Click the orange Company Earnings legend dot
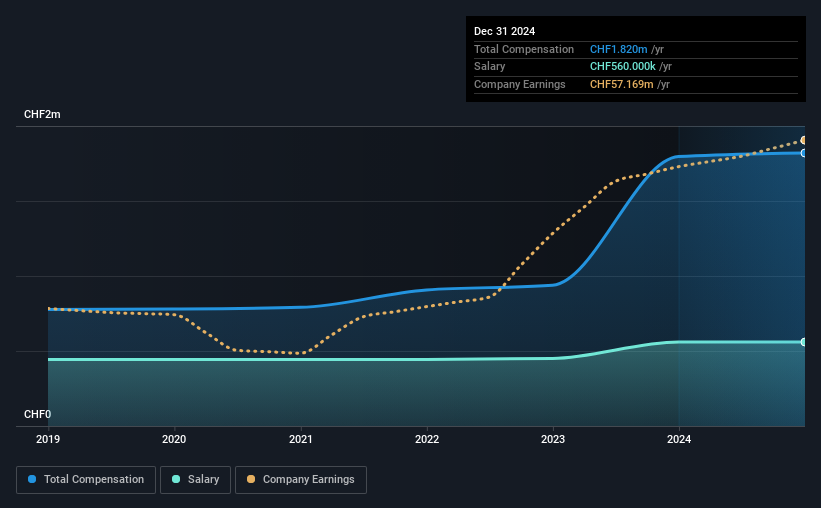 [x=251, y=479]
